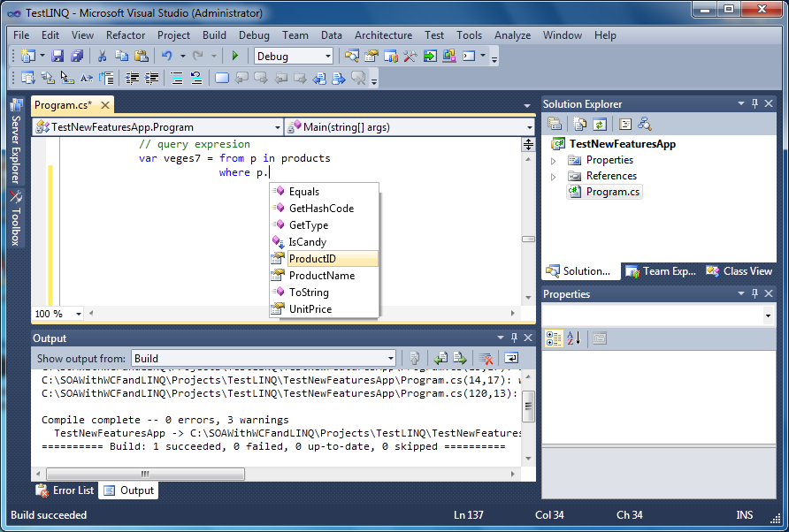Expand the Properties node in Solution Explorer
This screenshot has width=789, height=532.
click(553, 161)
